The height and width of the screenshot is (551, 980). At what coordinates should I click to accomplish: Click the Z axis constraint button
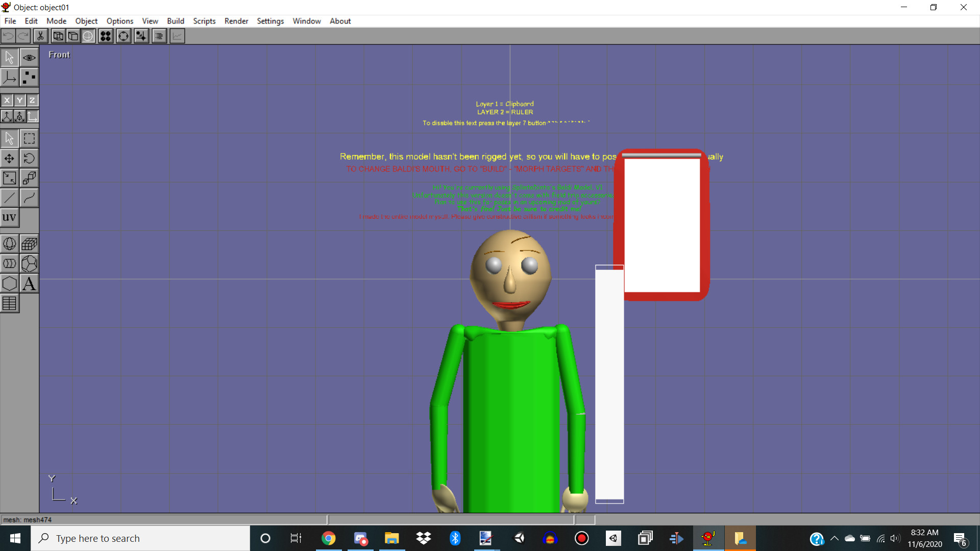pos(31,99)
